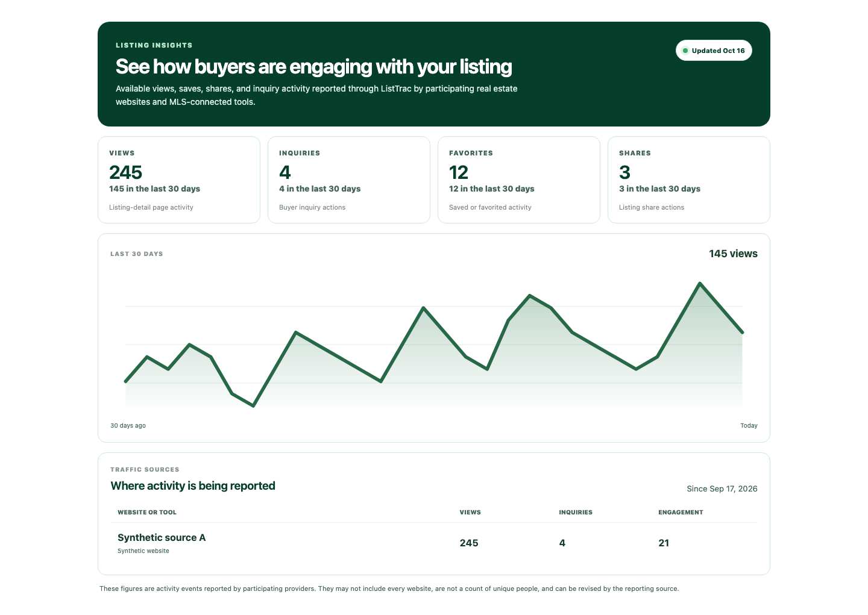Click the "ENGAGEMENT" column header
868x615 pixels.
681,512
